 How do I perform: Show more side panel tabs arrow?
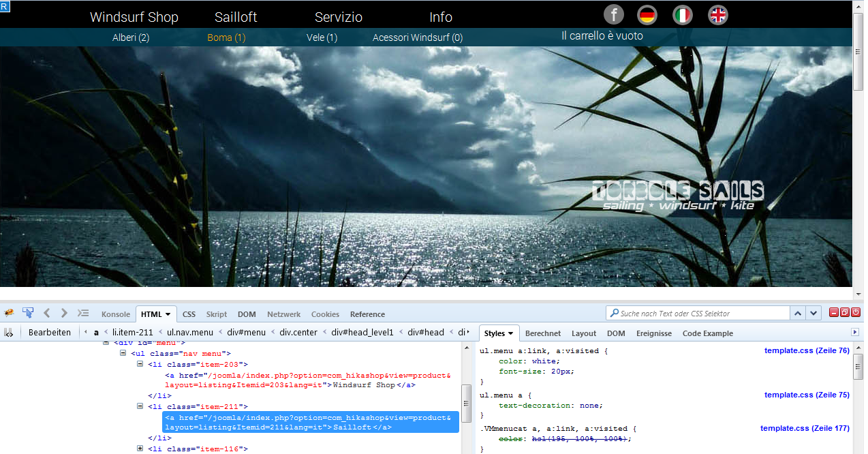point(856,332)
